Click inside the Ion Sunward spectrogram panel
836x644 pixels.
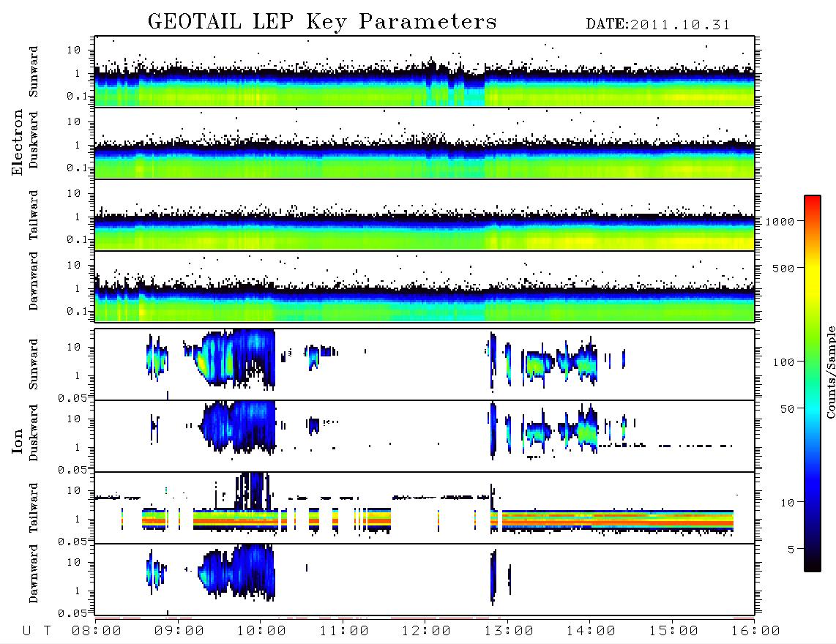pos(425,364)
